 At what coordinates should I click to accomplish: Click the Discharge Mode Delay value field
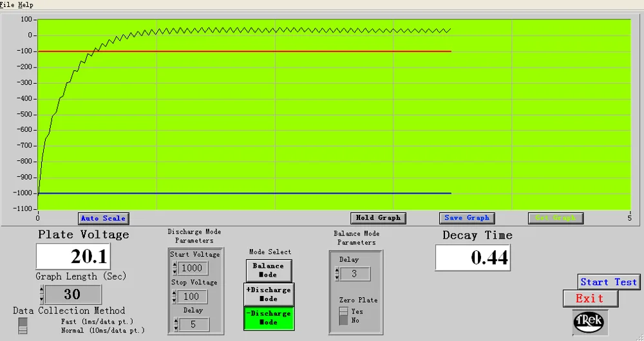(x=194, y=325)
